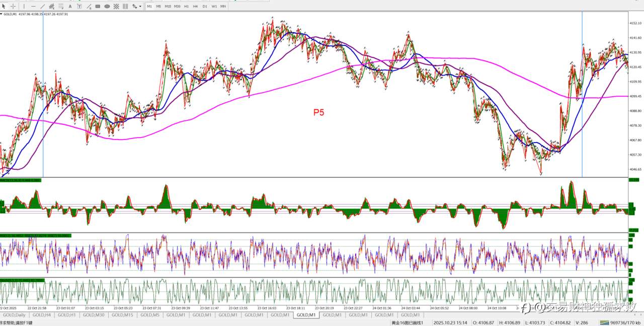Select the boxed text label tool
The width and height of the screenshot is (644, 326).
coord(79,7)
